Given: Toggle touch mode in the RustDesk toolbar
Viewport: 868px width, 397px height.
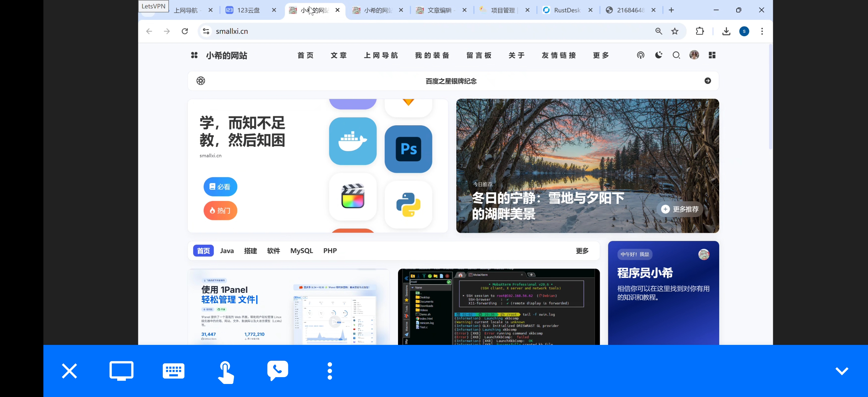Looking at the screenshot, I should click(225, 372).
